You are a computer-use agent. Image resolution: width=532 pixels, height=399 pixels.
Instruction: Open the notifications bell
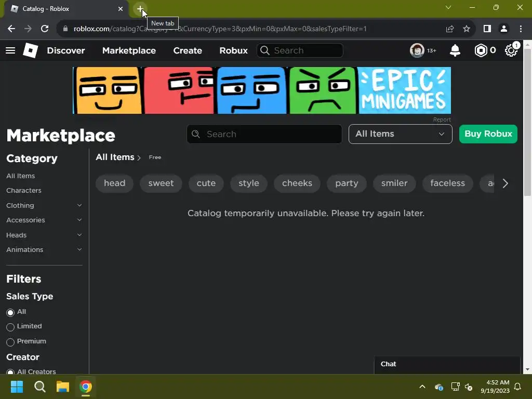(x=455, y=50)
